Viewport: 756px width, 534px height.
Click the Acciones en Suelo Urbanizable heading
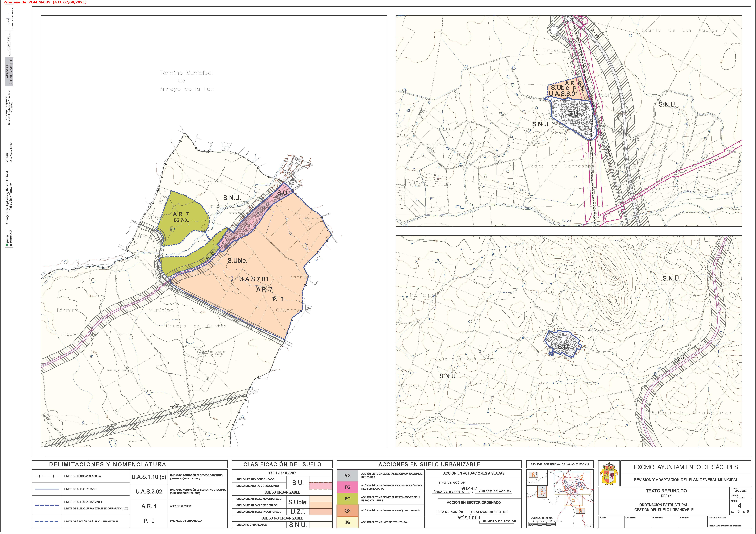429,464
